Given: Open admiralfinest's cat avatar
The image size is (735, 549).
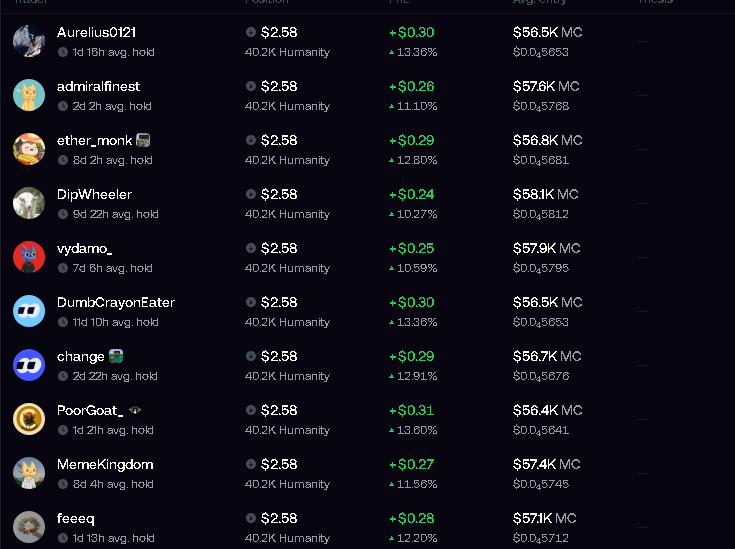Looking at the screenshot, I should coord(29,95).
